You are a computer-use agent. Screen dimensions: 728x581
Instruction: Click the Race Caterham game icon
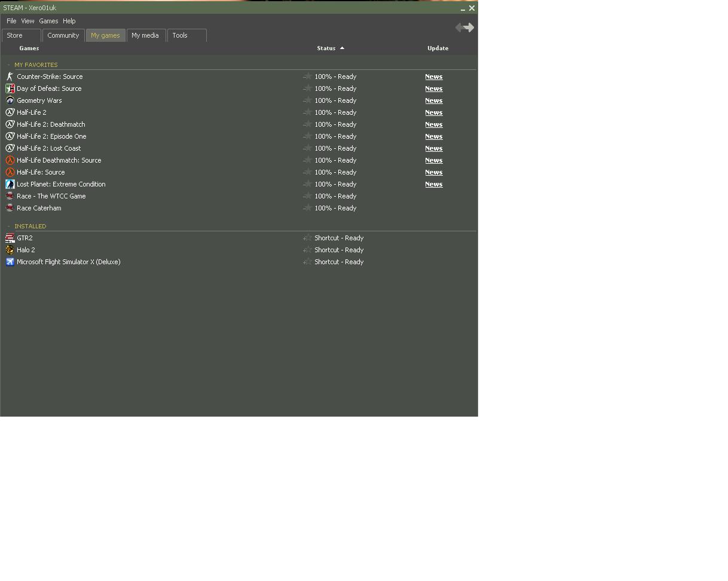(10, 208)
